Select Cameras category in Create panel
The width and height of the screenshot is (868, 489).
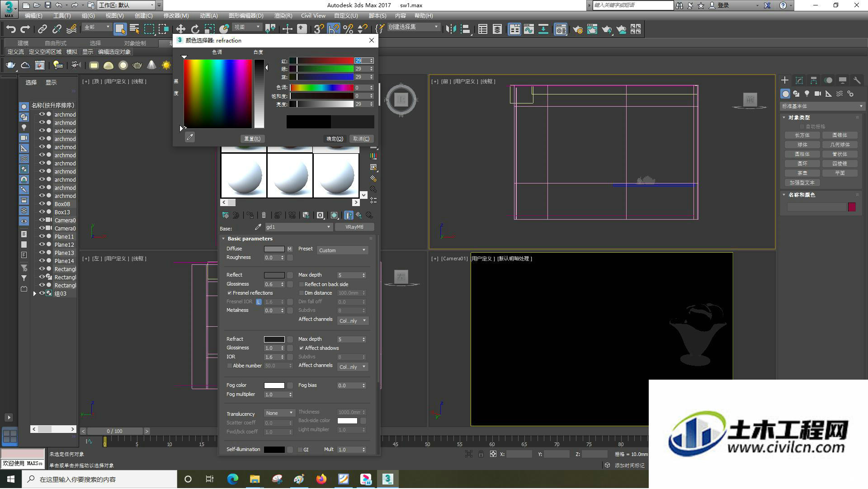[x=818, y=94]
